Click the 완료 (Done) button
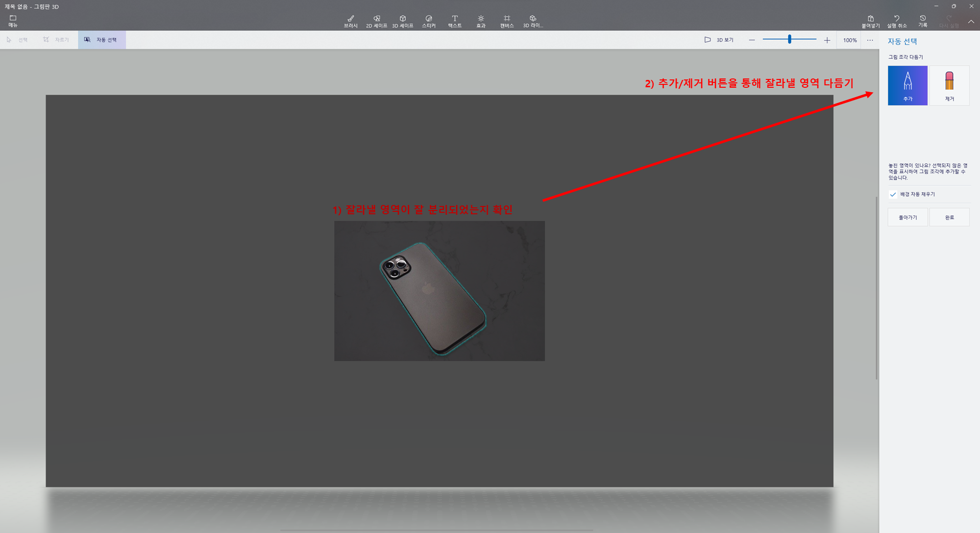This screenshot has height=533, width=980. [x=949, y=217]
